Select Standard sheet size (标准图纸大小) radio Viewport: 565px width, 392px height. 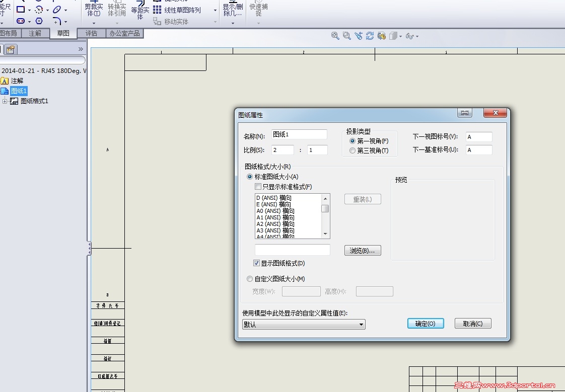250,177
